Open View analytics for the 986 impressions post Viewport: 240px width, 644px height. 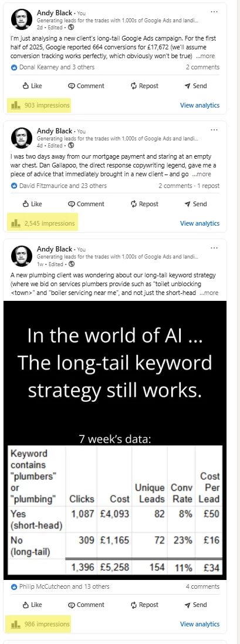(x=200, y=624)
